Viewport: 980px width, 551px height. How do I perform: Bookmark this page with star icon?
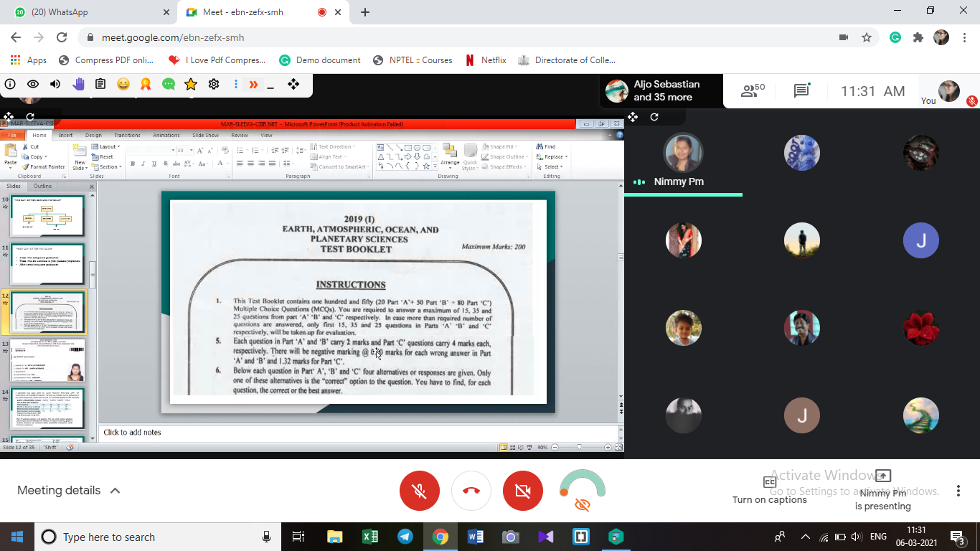(867, 37)
